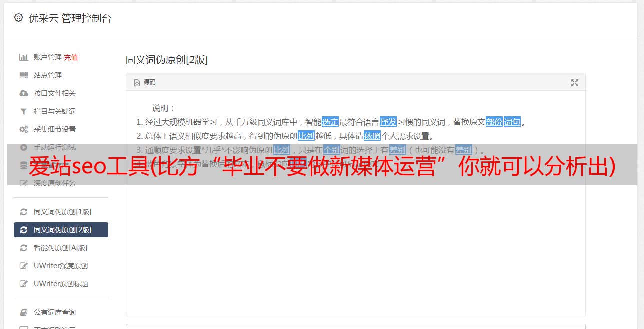
Task: Toggle fullscreen expand icon in editor
Action: click(x=575, y=83)
